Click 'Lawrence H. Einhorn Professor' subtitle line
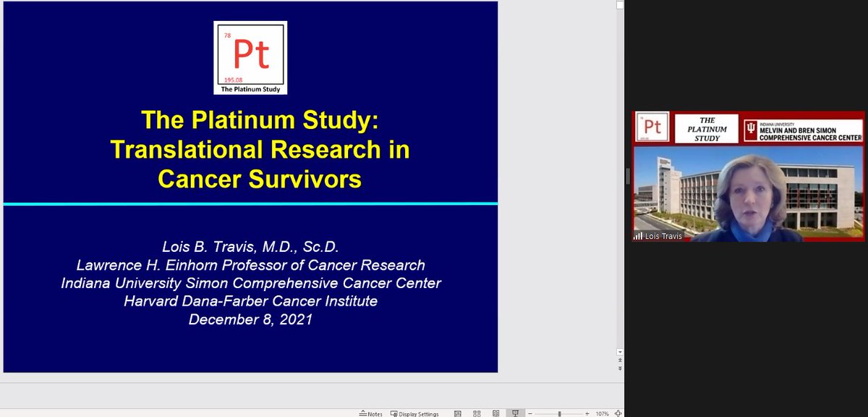The width and height of the screenshot is (868, 417). [x=250, y=266]
